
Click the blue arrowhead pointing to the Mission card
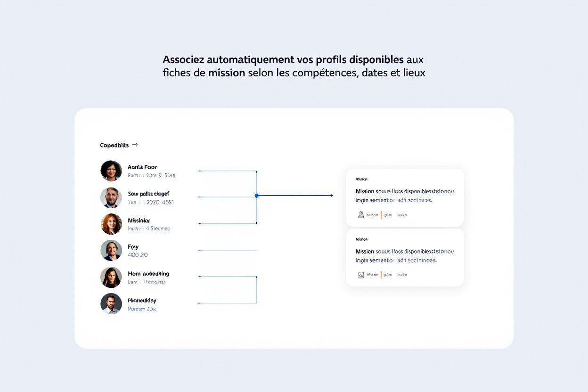[331, 195]
